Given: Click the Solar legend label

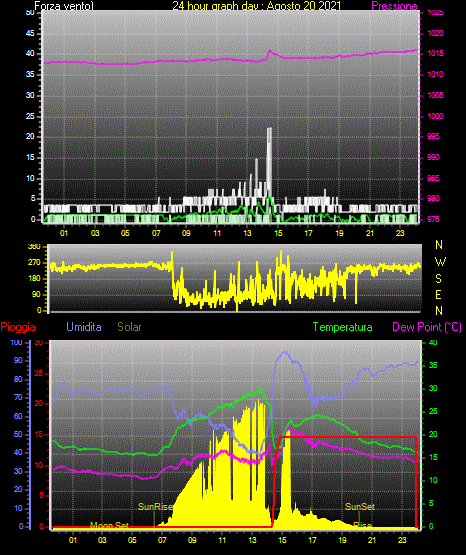Looking at the screenshot, I should coord(129,327).
